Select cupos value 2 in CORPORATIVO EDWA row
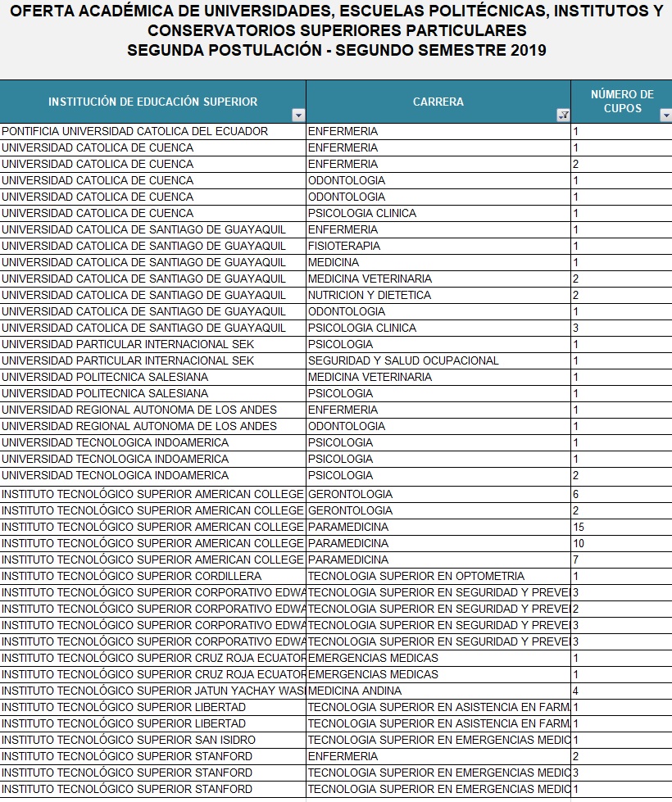672x802 pixels. tap(621, 609)
